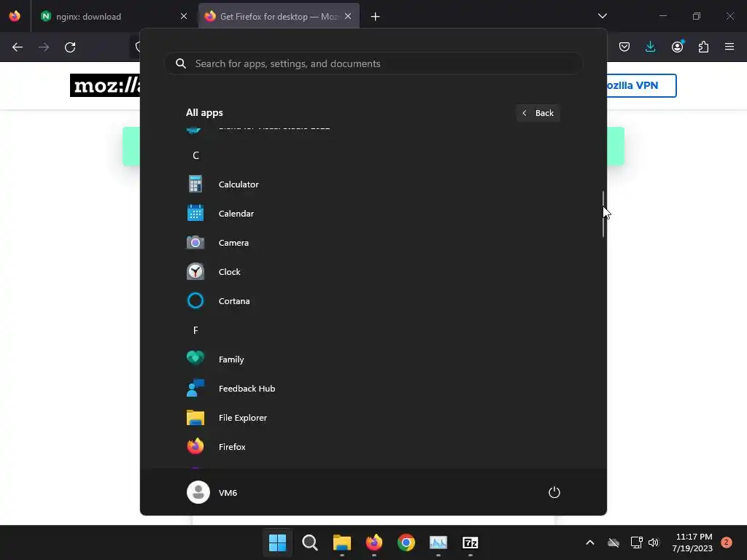Open the notifications badge

727,542
